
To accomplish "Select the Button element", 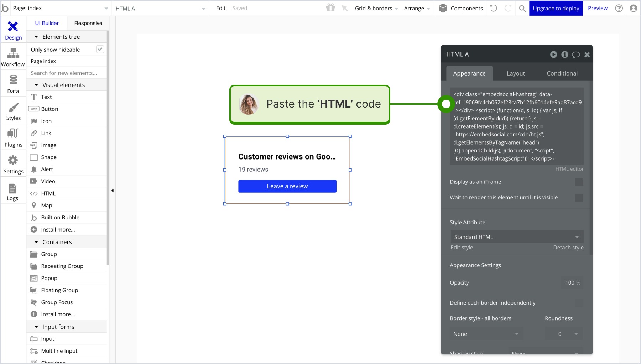I will pyautogui.click(x=67, y=109).
